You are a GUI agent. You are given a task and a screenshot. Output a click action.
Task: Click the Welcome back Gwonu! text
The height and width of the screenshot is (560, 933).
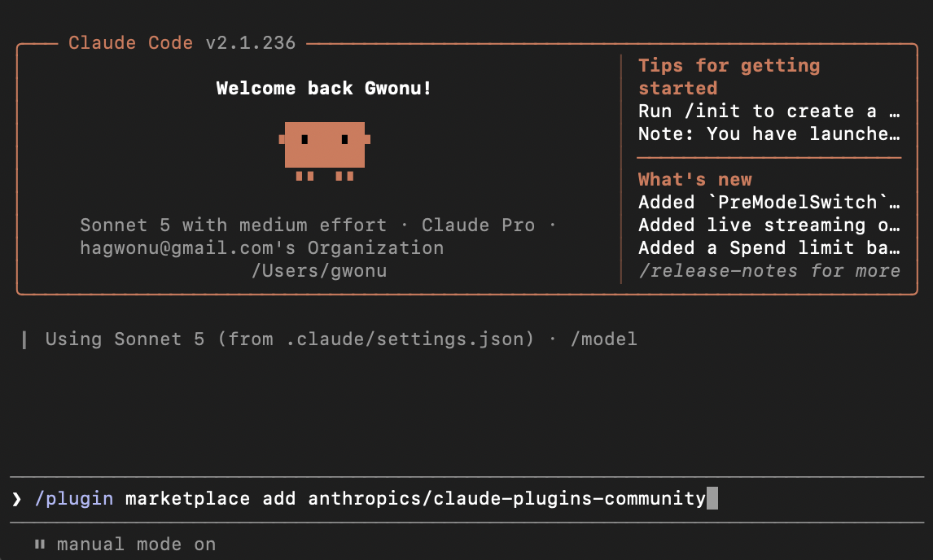coord(324,88)
